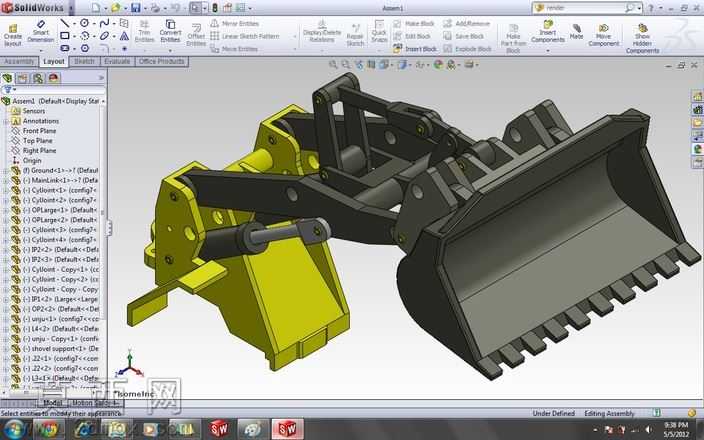Switch to the Layout ribbon tab
The height and width of the screenshot is (440, 704).
[54, 61]
